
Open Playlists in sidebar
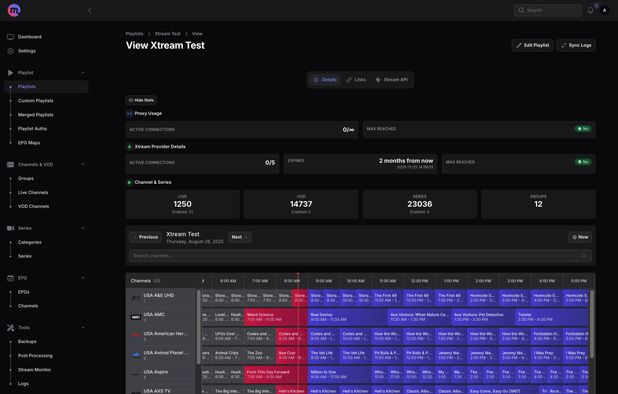[x=47, y=87]
